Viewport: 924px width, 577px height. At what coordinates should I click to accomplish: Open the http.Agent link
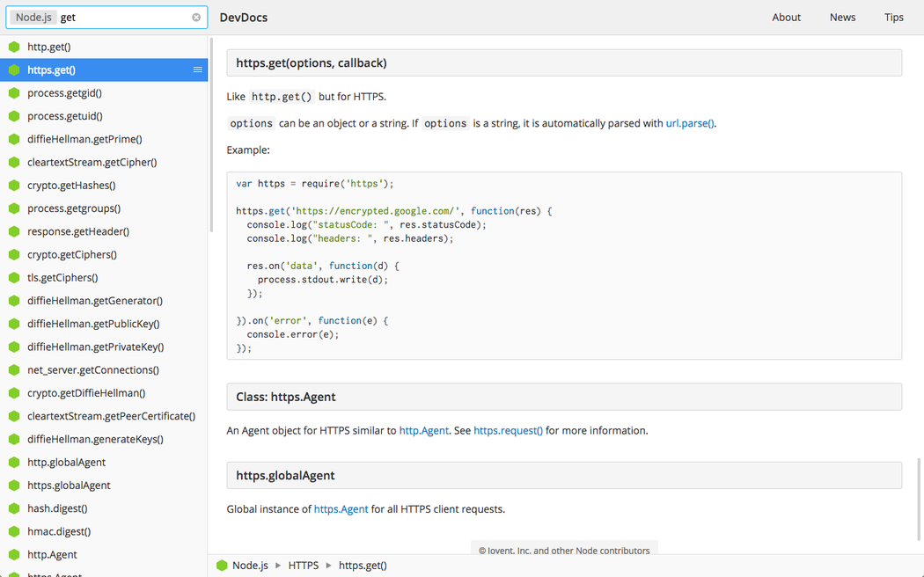pos(423,431)
